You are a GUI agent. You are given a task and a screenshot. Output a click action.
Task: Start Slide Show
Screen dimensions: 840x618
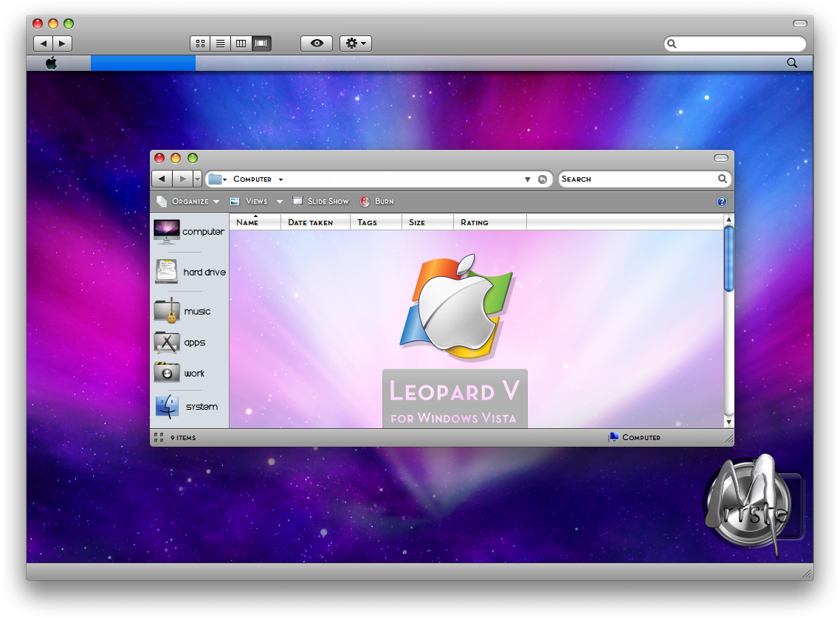click(x=320, y=202)
